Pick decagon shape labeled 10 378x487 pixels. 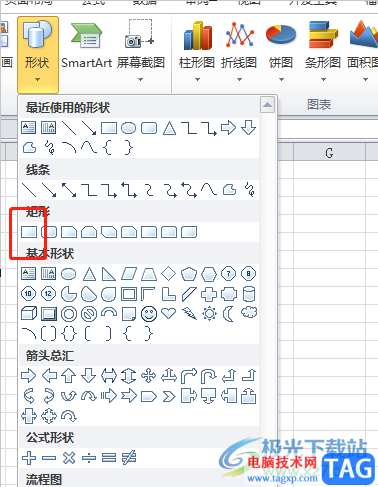coord(28,294)
